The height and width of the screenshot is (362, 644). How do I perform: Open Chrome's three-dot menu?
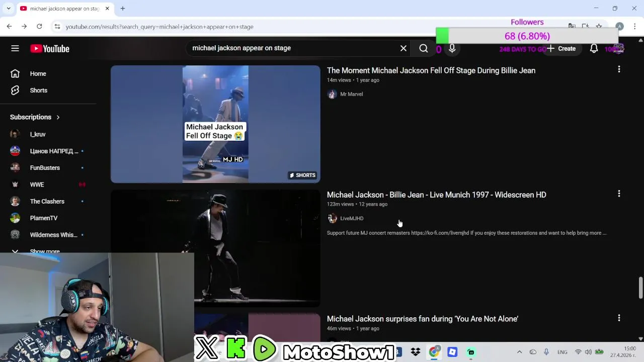coord(635,26)
